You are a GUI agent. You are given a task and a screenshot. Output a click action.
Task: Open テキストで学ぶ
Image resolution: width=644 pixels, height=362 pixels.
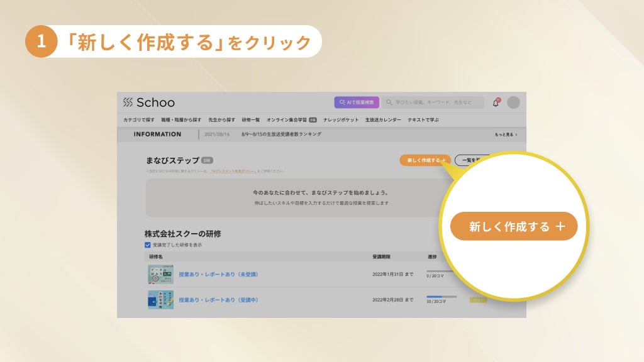(x=423, y=120)
